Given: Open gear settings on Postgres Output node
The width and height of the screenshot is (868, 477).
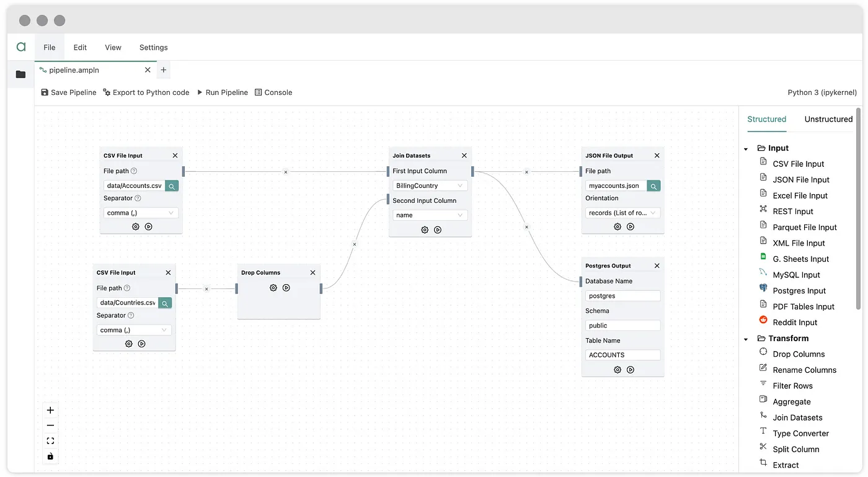Looking at the screenshot, I should (618, 370).
